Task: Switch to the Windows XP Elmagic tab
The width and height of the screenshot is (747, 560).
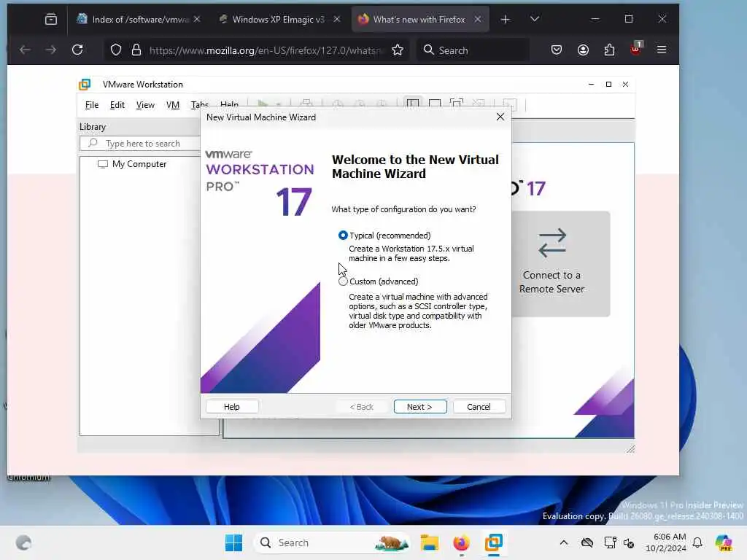Action: 278,20
